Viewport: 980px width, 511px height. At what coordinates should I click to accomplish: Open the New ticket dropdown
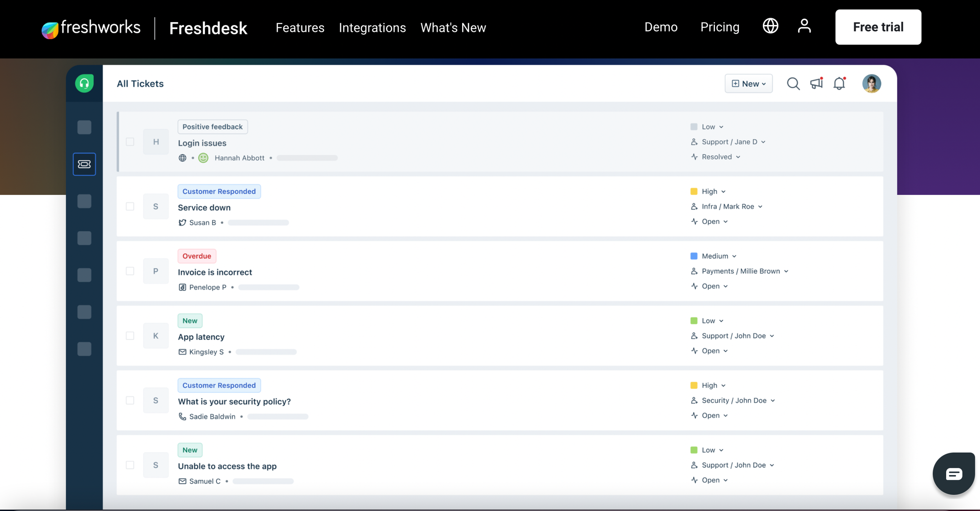[748, 83]
